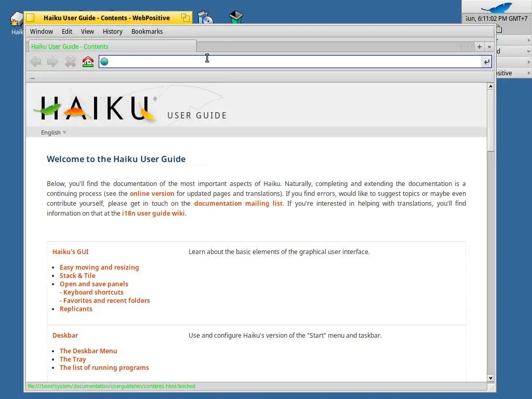Open the History menu
This screenshot has height=399, width=532.
pos(112,32)
